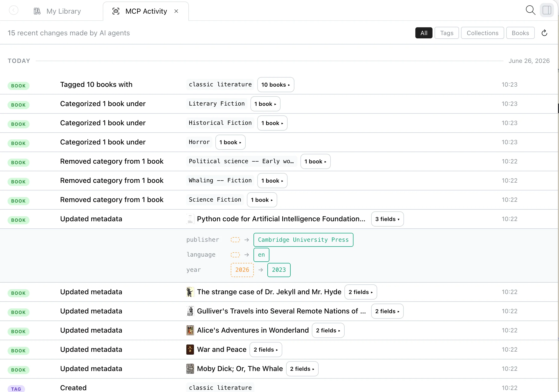Switch to the My Library tab
Screen dimensions: 559x392
click(x=58, y=11)
